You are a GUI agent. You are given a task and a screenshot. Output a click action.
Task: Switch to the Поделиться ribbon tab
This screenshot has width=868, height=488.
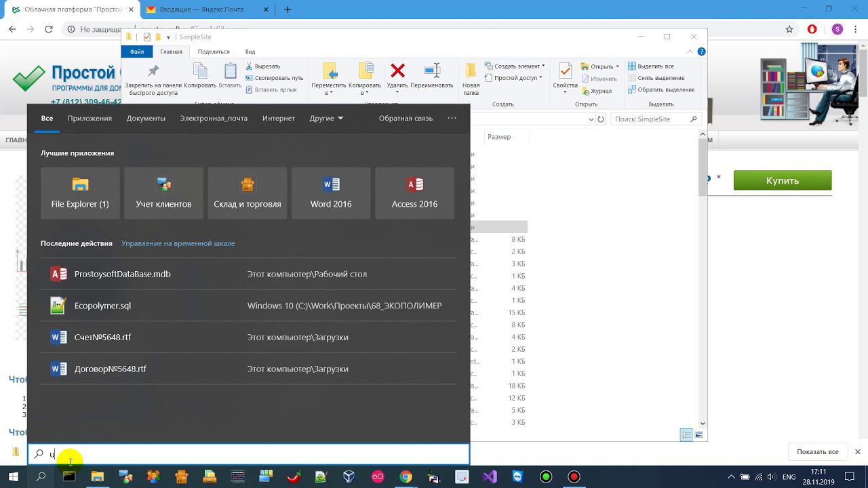pos(214,52)
